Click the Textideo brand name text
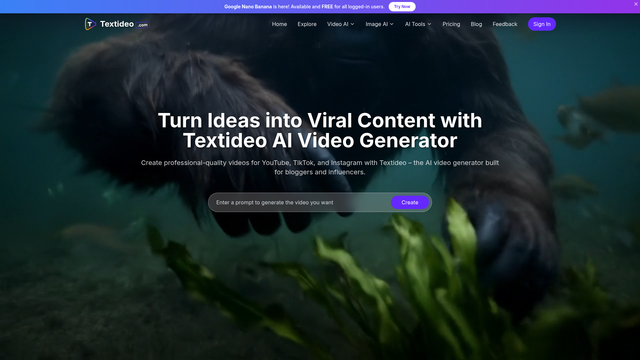The width and height of the screenshot is (640, 360). click(117, 24)
